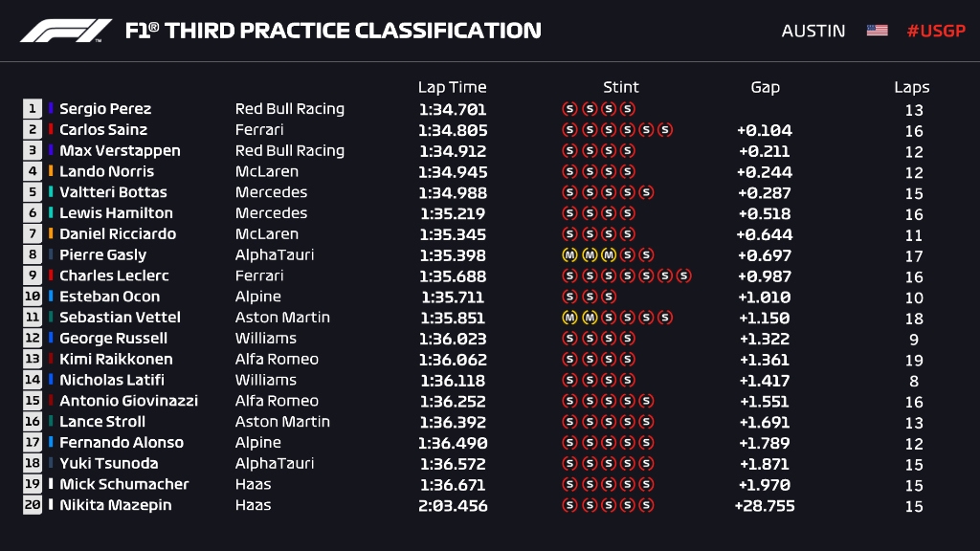Click the United States flag icon

(877, 31)
